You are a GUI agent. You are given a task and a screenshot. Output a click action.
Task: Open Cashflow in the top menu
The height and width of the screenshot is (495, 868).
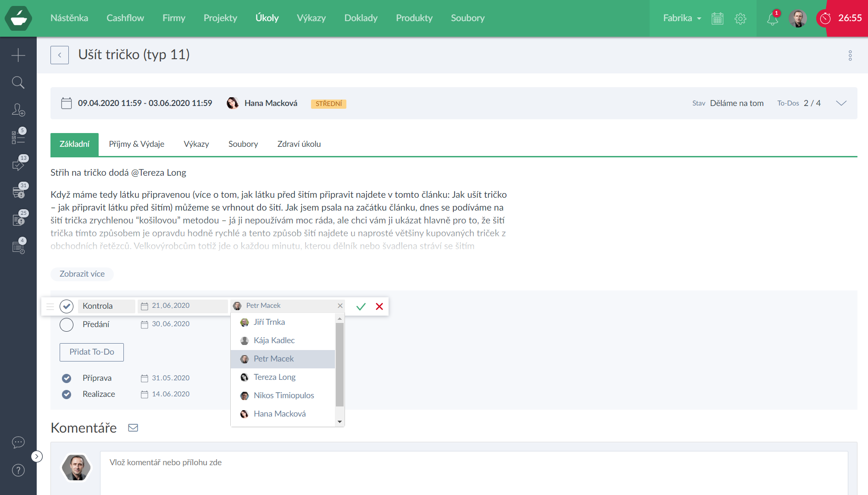coord(125,18)
